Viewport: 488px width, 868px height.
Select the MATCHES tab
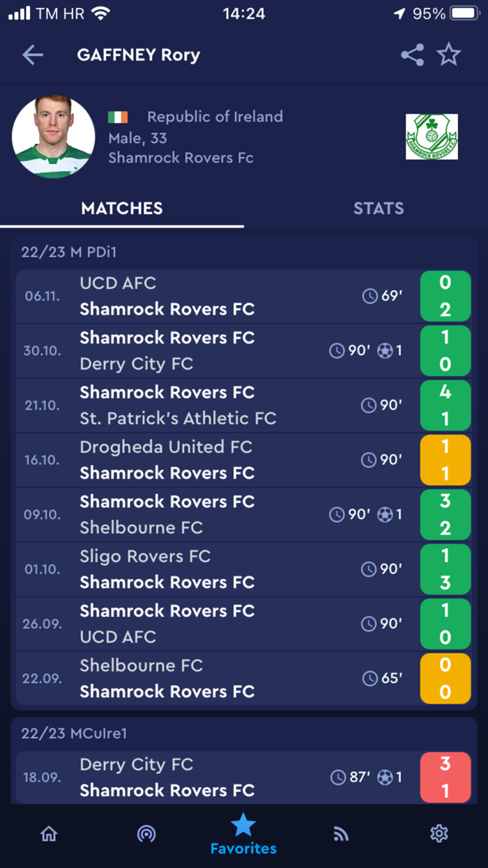click(x=122, y=208)
